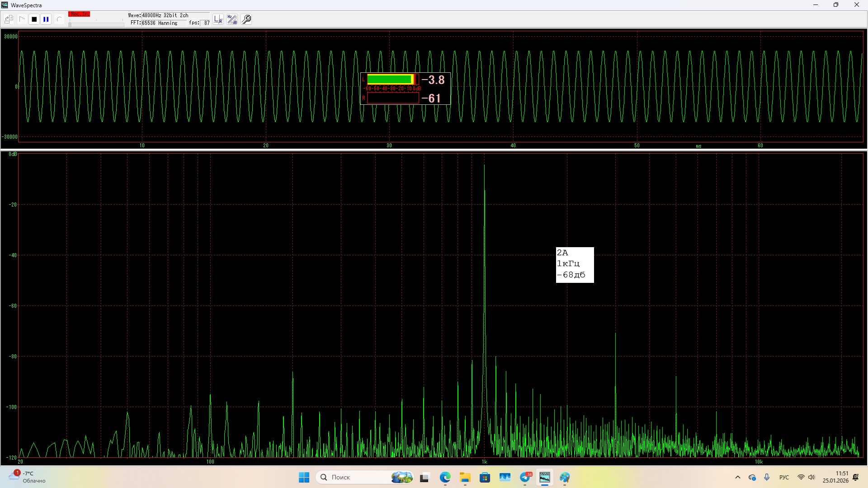The width and height of the screenshot is (868, 488).
Task: Click the open file icon
Action: [x=9, y=19]
